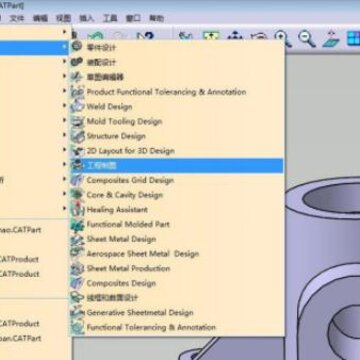360x360 pixels.
Task: Click the Generative Sheetmetal Design icon
Action: pyautogui.click(x=77, y=312)
